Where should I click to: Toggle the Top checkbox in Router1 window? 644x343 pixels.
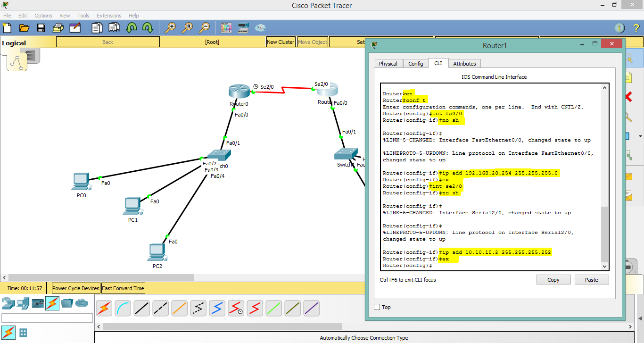click(377, 307)
